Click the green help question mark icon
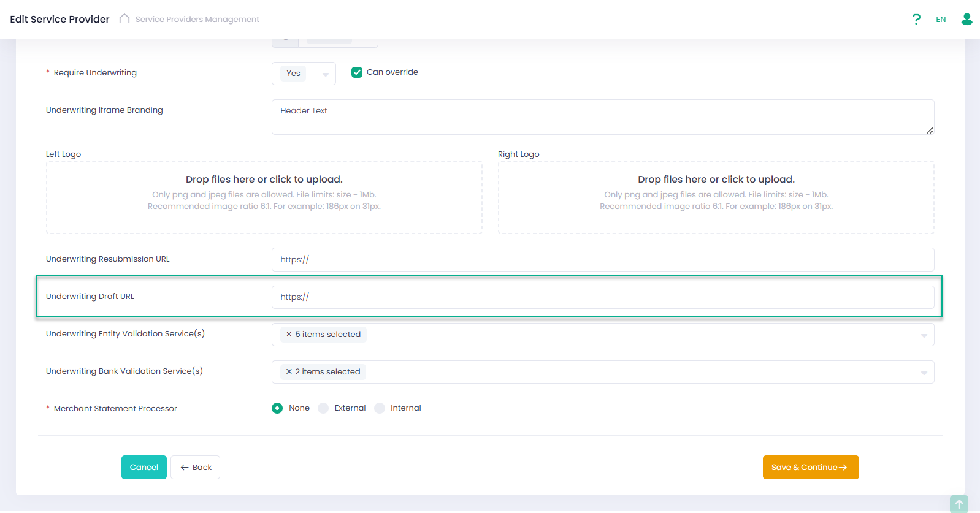The image size is (980, 513). (916, 20)
